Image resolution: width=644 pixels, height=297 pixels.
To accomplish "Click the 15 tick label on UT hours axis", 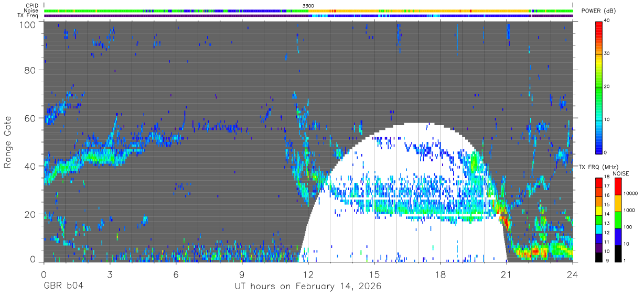I will point(374,274).
